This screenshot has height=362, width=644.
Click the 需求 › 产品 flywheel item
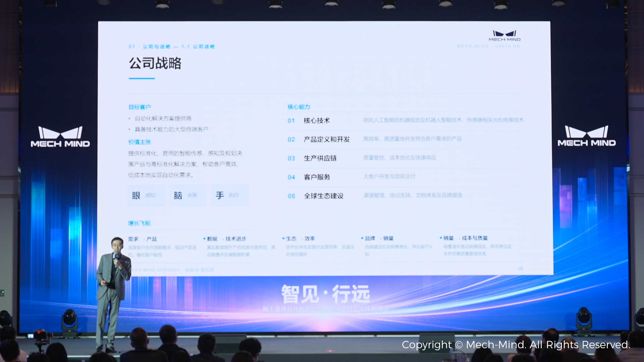163,246
